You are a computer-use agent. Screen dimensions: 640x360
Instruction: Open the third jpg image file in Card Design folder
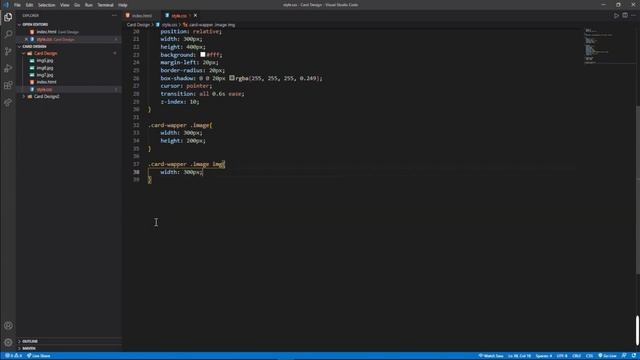coord(45,75)
